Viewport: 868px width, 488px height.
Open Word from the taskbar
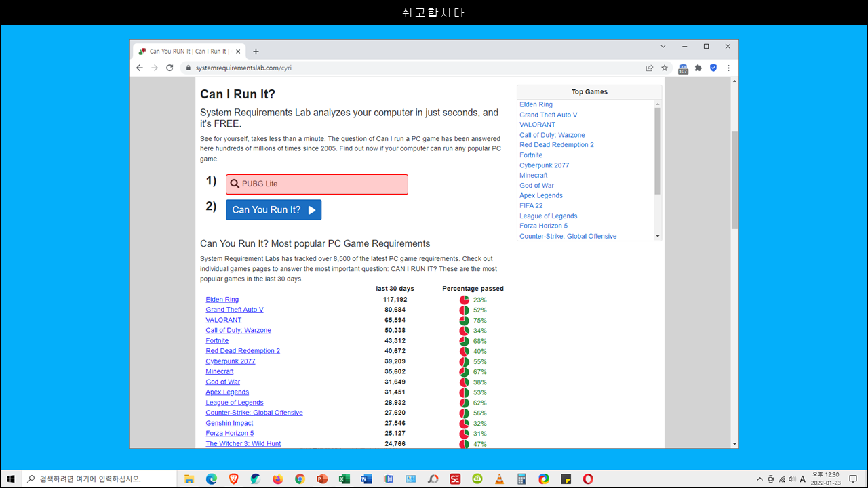point(367,479)
